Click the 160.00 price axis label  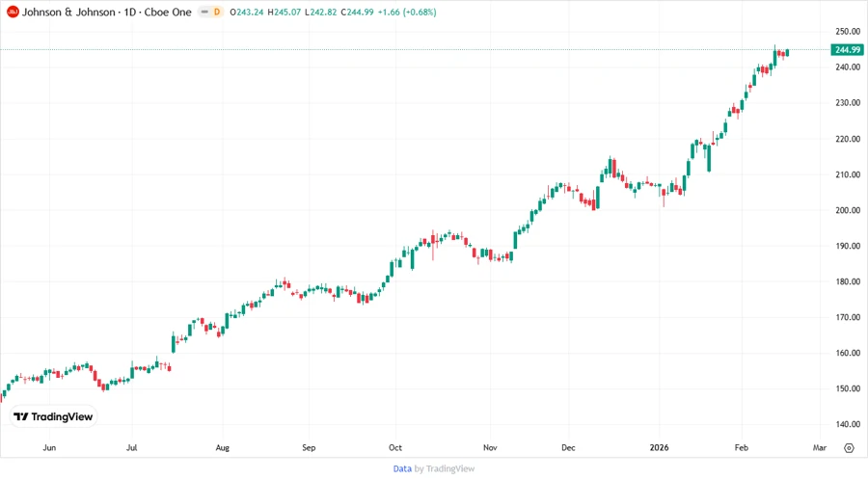[x=848, y=353]
